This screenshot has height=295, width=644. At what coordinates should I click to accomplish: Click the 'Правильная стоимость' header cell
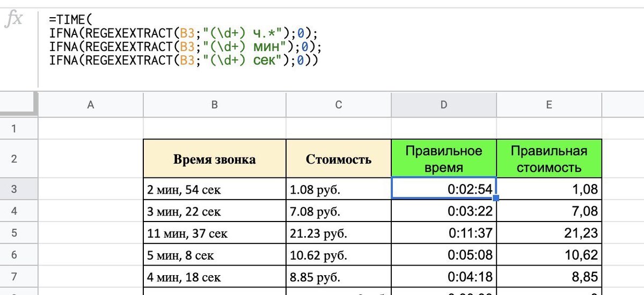point(549,159)
